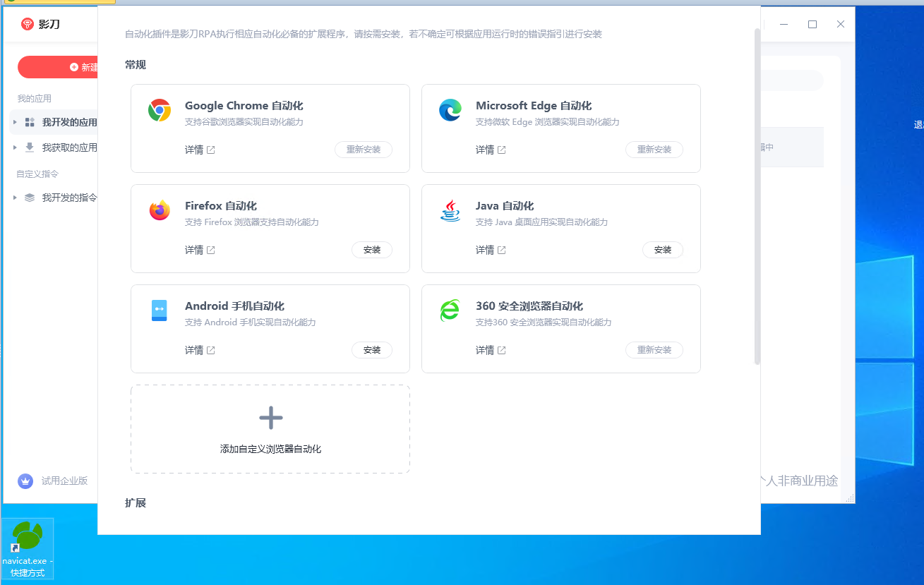Click the 360 secure browser icon
Screen dimensions: 924x585
point(450,310)
